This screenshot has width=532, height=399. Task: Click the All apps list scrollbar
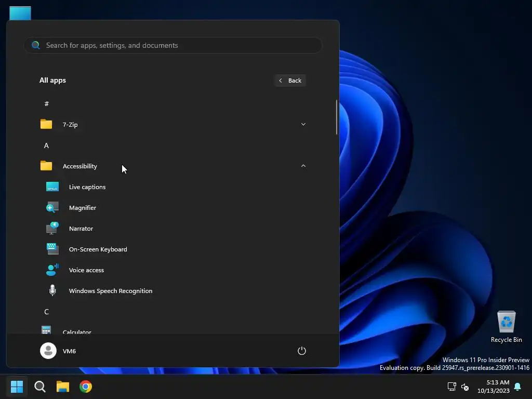(x=337, y=117)
